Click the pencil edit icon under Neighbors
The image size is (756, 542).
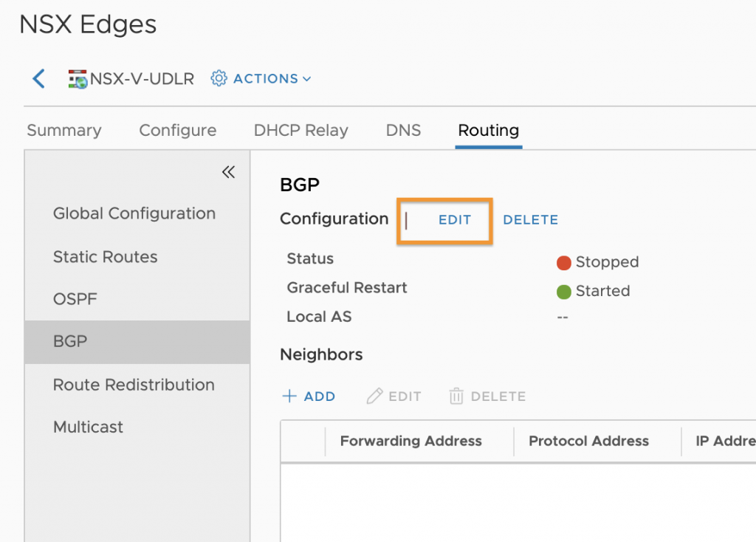[x=374, y=396]
